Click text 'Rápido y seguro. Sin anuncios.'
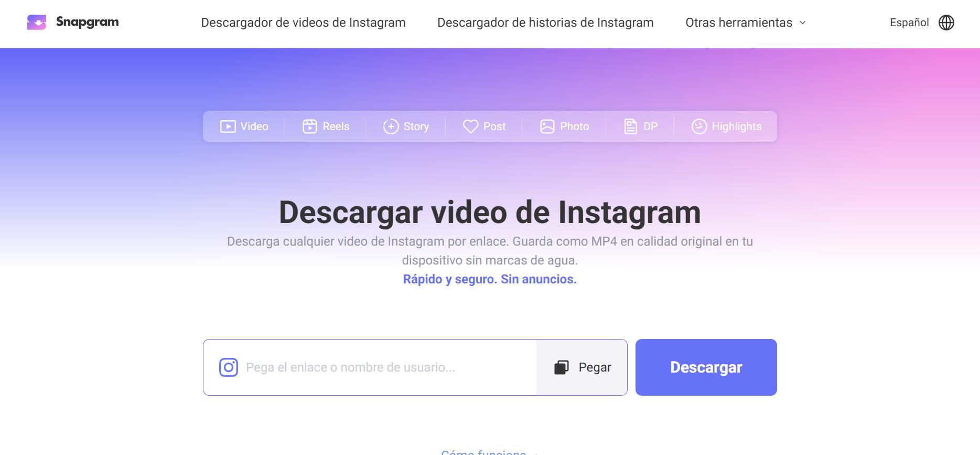 point(490,279)
